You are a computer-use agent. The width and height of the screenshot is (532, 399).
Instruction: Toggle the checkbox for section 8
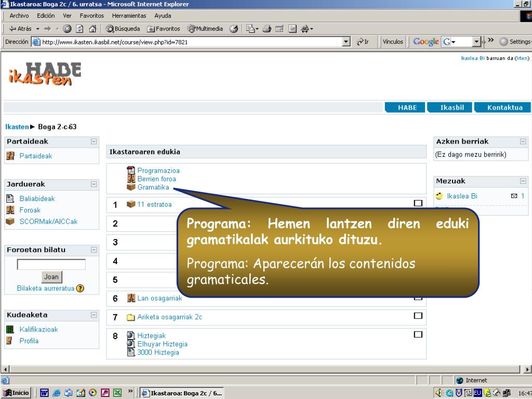point(417,335)
